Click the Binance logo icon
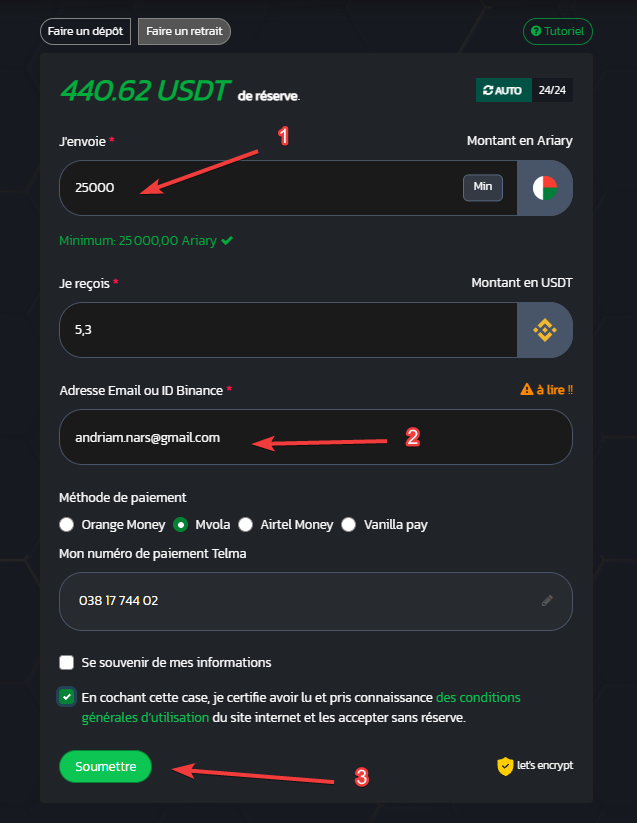This screenshot has width=637, height=823. pos(545,330)
